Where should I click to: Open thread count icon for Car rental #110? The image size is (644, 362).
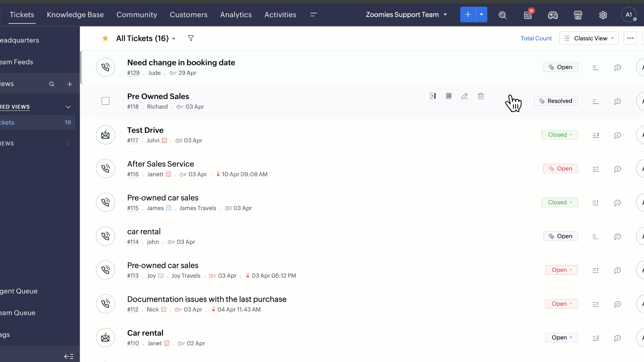[x=596, y=338]
